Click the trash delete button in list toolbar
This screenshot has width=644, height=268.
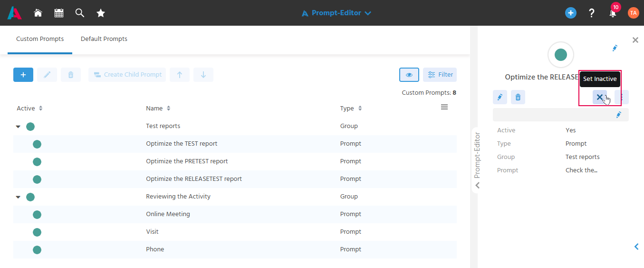(71, 75)
